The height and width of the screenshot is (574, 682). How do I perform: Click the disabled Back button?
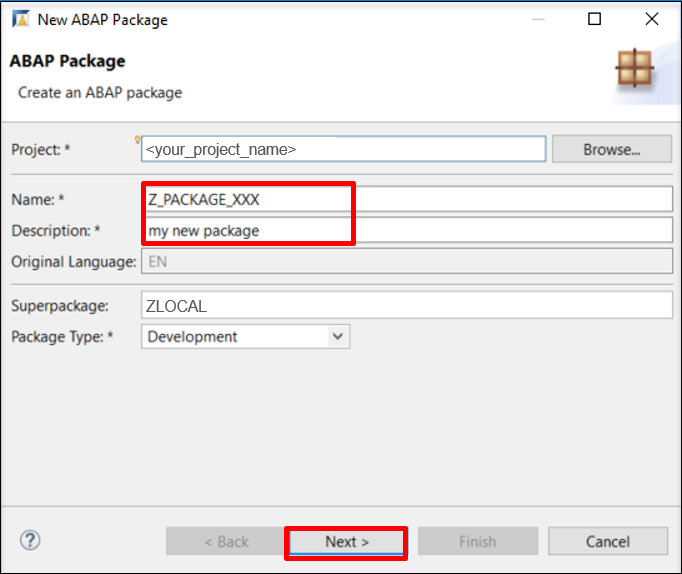tap(226, 541)
